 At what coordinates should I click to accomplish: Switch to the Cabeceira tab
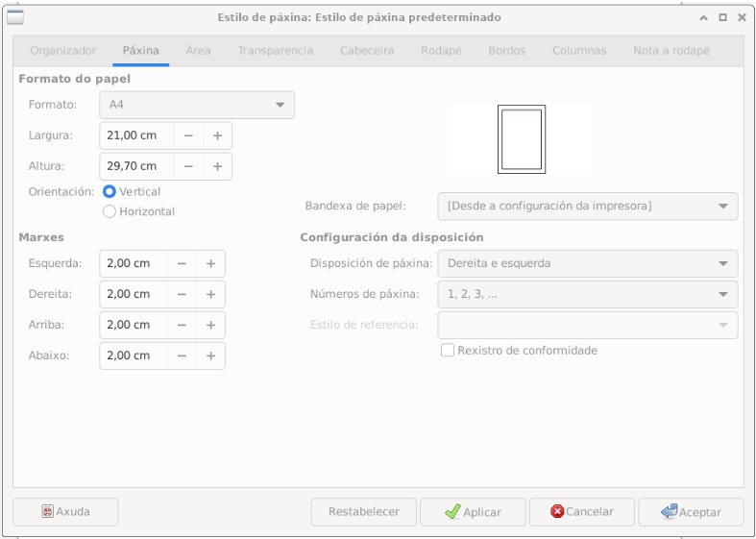(x=367, y=50)
